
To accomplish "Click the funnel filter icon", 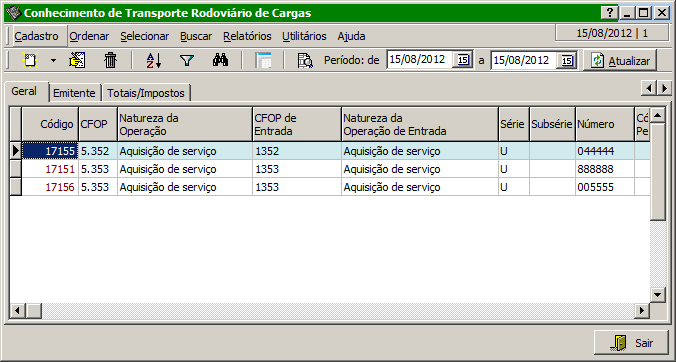I will coord(187,60).
